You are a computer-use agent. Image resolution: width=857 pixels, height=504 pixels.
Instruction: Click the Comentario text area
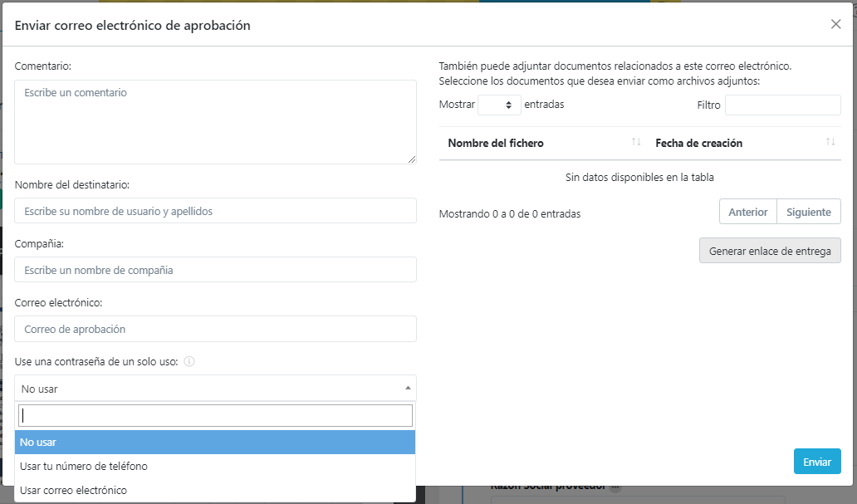[215, 122]
